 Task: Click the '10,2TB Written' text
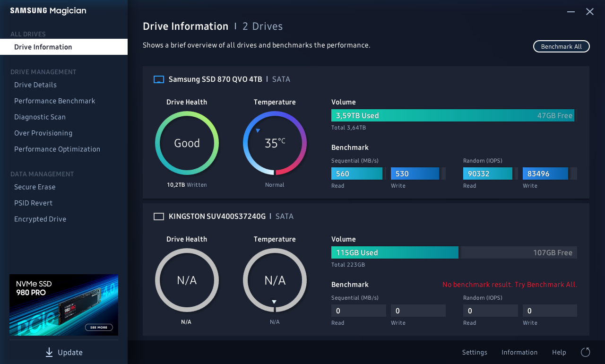[187, 185]
